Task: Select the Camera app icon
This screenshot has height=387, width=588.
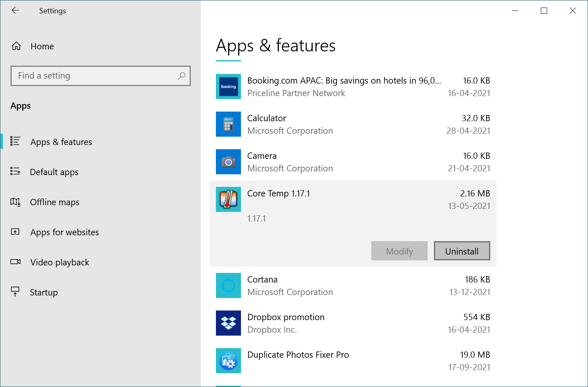Action: pos(228,162)
